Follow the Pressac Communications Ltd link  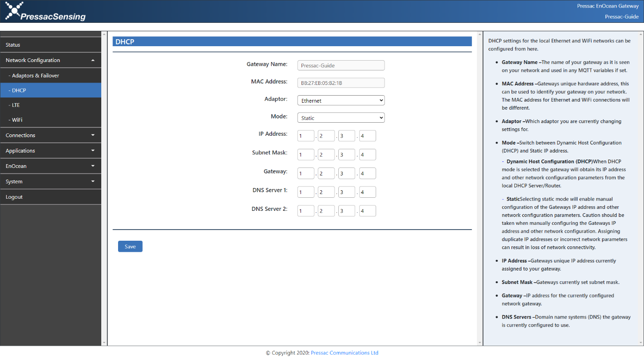344,353
